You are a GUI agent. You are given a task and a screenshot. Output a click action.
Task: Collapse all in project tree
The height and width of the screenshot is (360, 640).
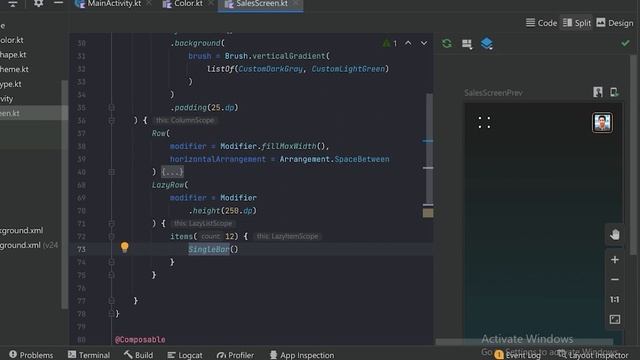tap(13, 4)
